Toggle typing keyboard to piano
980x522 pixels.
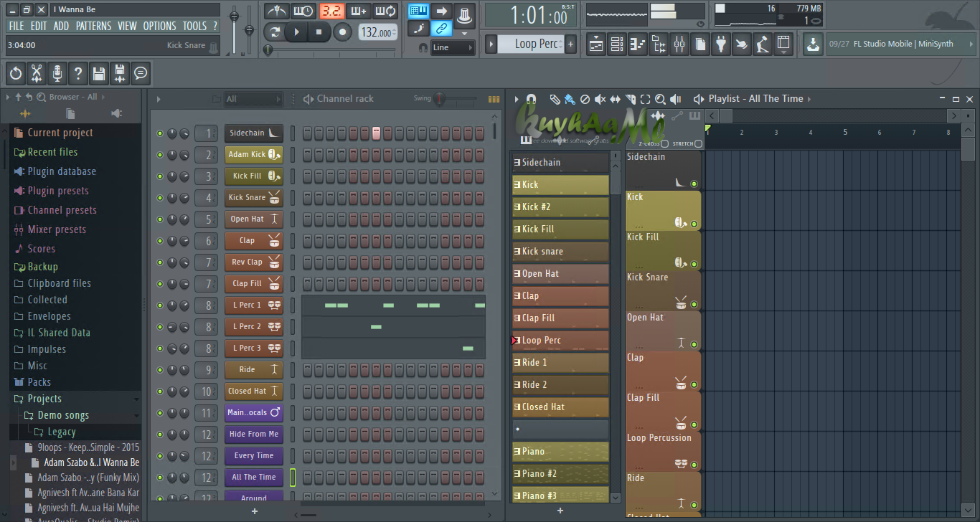pos(419,11)
